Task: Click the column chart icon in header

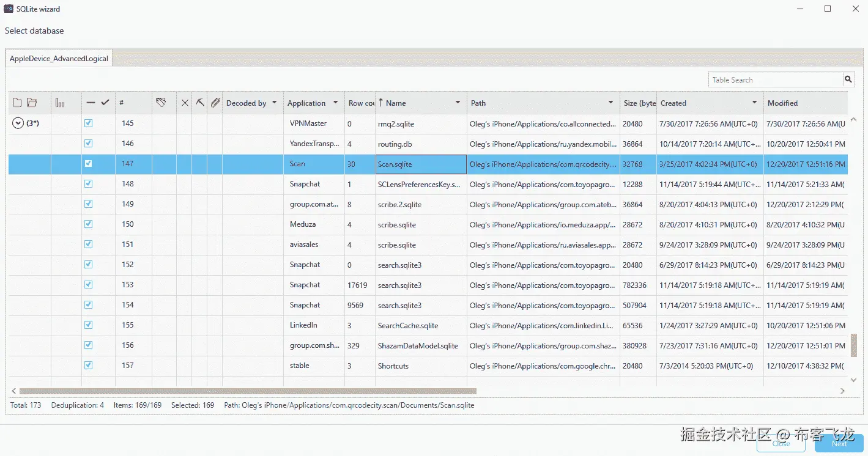Action: click(60, 103)
